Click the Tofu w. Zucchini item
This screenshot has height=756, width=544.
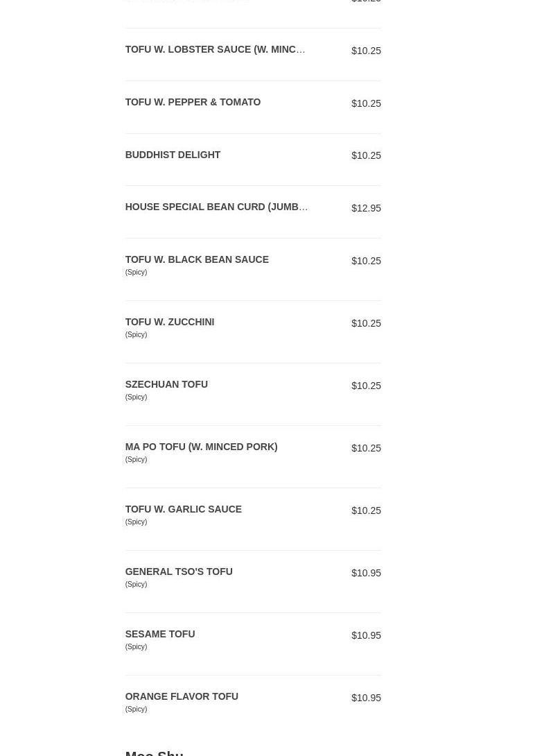pyautogui.click(x=169, y=323)
